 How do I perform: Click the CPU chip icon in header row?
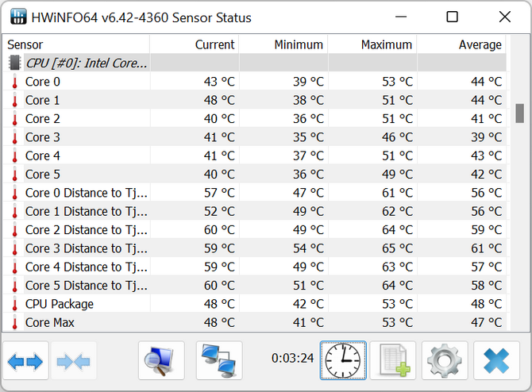(x=14, y=63)
